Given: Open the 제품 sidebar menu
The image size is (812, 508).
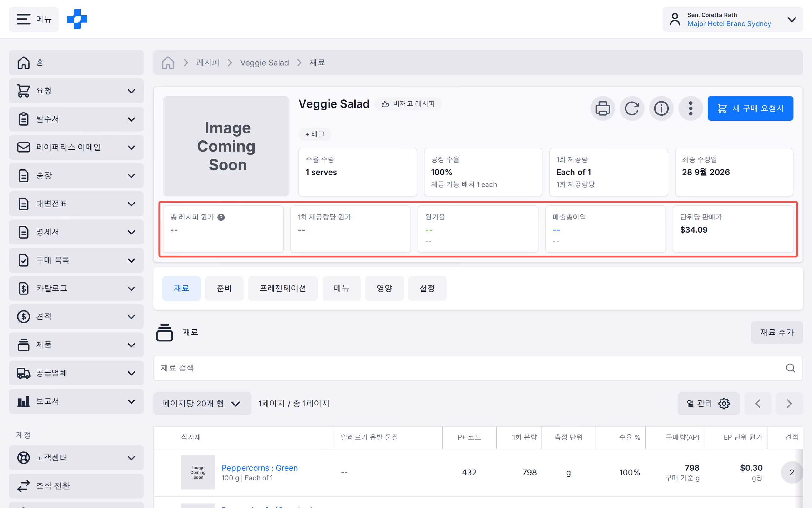Looking at the screenshot, I should click(x=76, y=345).
